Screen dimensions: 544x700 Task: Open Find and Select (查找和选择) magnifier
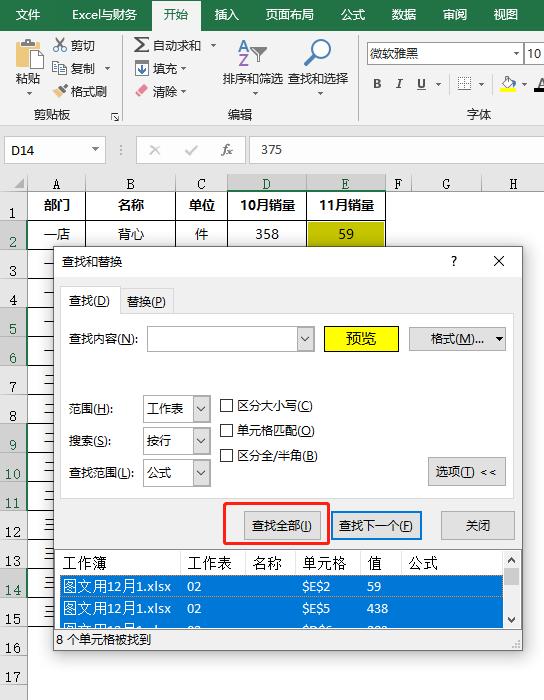pyautogui.click(x=318, y=67)
